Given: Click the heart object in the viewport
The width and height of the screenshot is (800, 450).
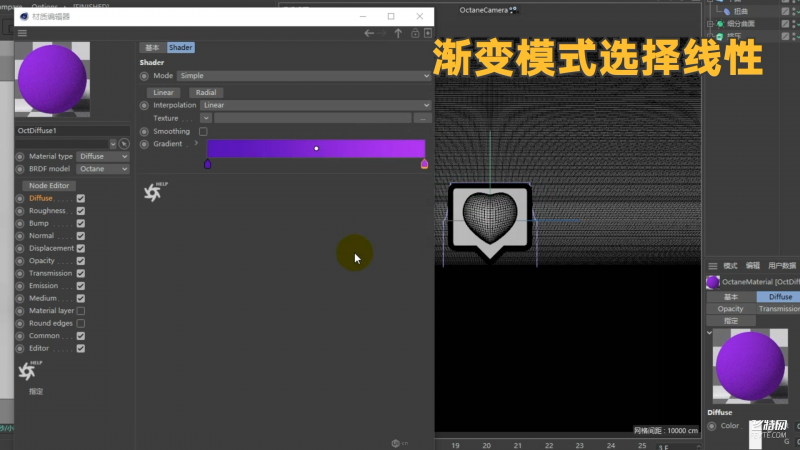Looking at the screenshot, I should (489, 217).
